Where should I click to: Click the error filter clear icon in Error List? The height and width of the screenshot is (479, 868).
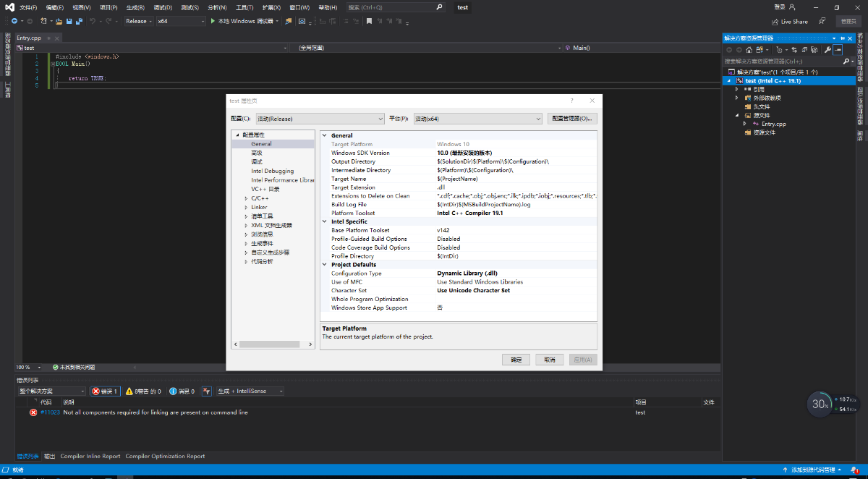pyautogui.click(x=207, y=391)
